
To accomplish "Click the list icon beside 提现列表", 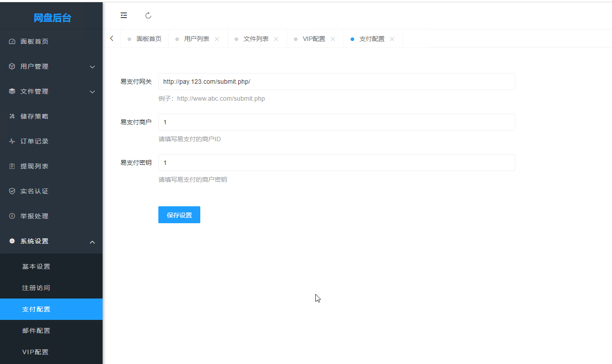I will 12,166.
